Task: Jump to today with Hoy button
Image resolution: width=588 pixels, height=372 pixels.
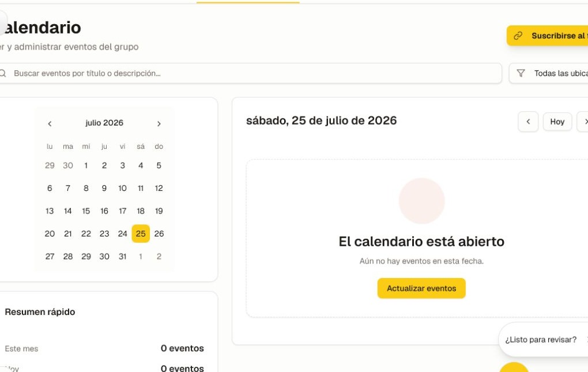Action: coord(557,122)
